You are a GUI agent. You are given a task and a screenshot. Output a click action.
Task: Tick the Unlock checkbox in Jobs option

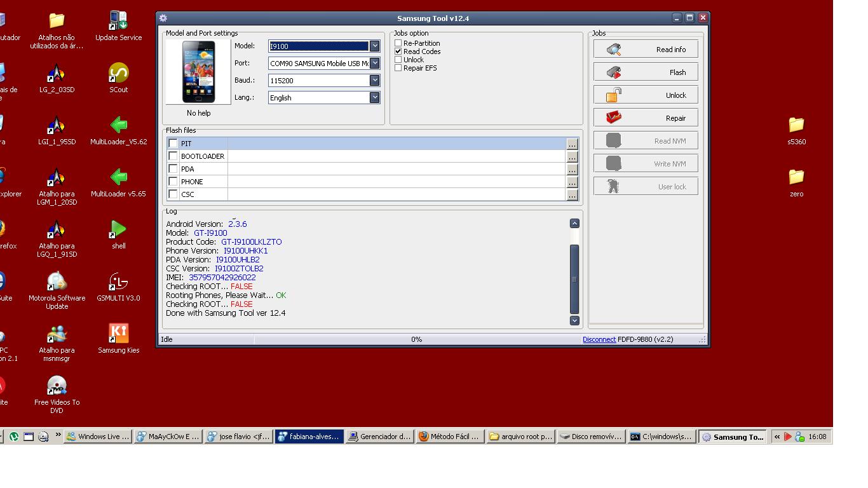(398, 60)
